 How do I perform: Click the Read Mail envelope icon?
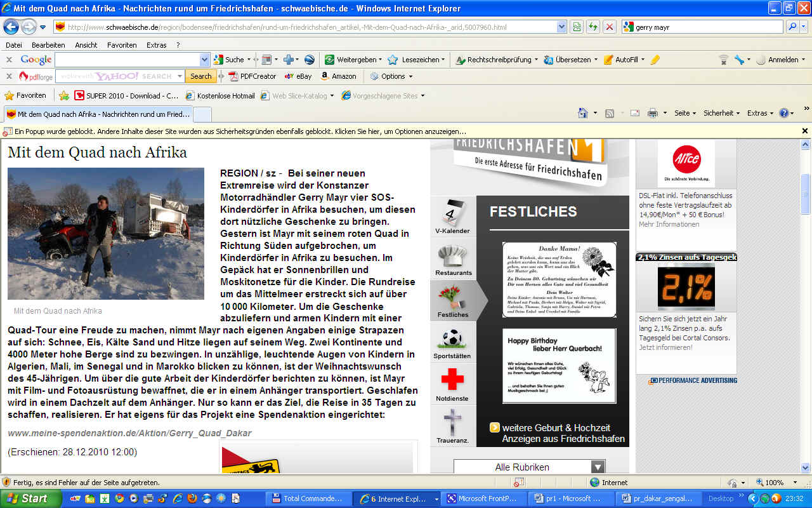tap(634, 113)
